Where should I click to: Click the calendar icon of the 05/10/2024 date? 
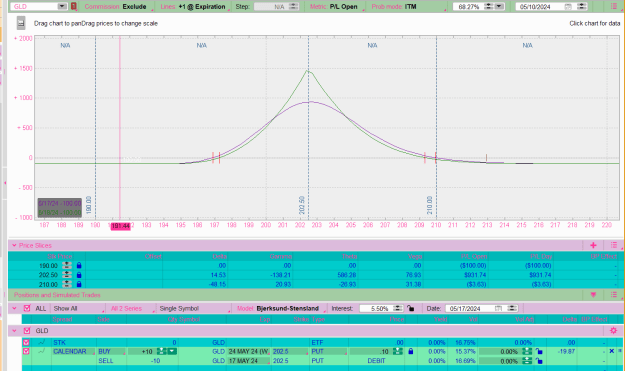pos(568,7)
